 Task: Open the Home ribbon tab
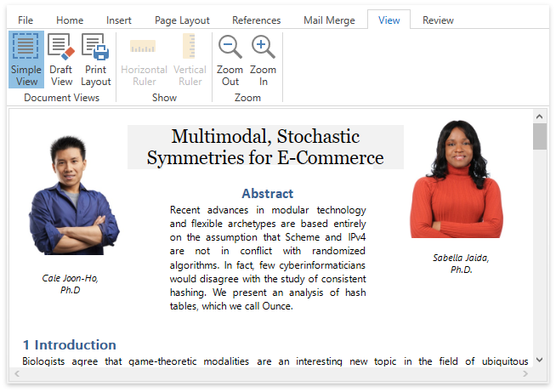pyautogui.click(x=70, y=20)
